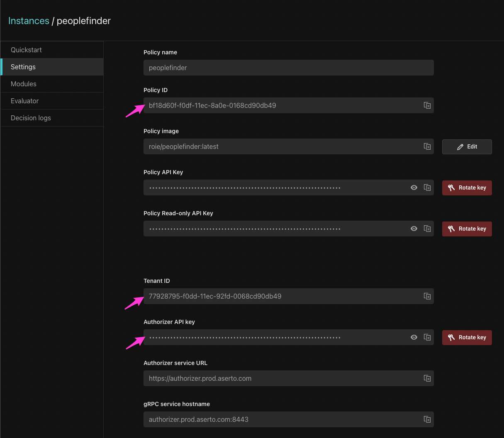Edit the Policy image
Screen dimensions: 504x438
tap(467, 147)
